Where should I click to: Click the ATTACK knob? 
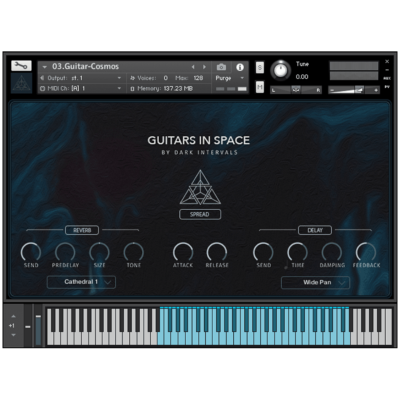point(183,252)
